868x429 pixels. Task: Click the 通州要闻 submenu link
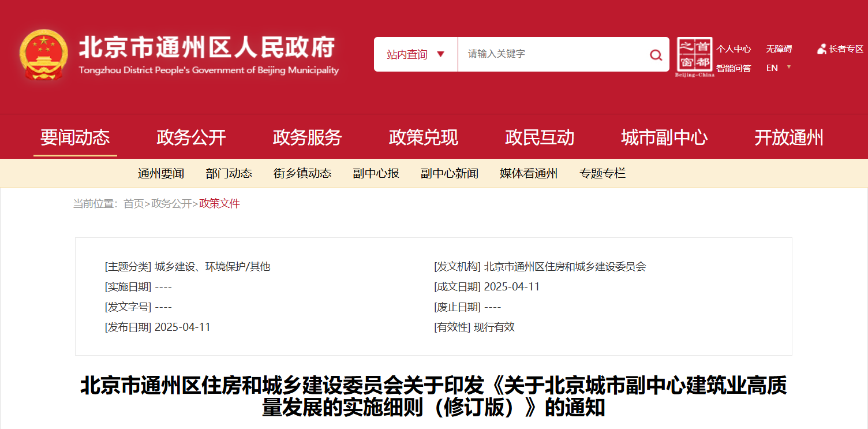coord(161,174)
